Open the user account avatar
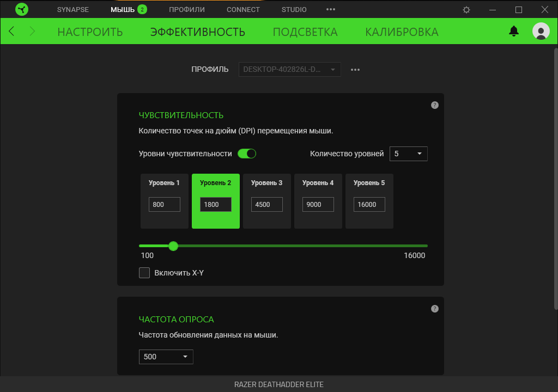The height and width of the screenshot is (392, 558). [x=541, y=31]
